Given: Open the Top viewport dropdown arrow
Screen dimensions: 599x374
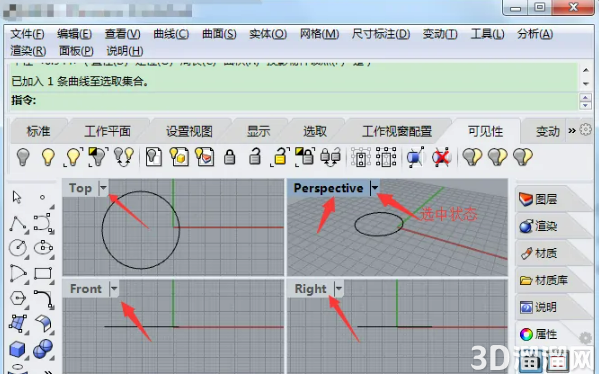Looking at the screenshot, I should [x=104, y=188].
